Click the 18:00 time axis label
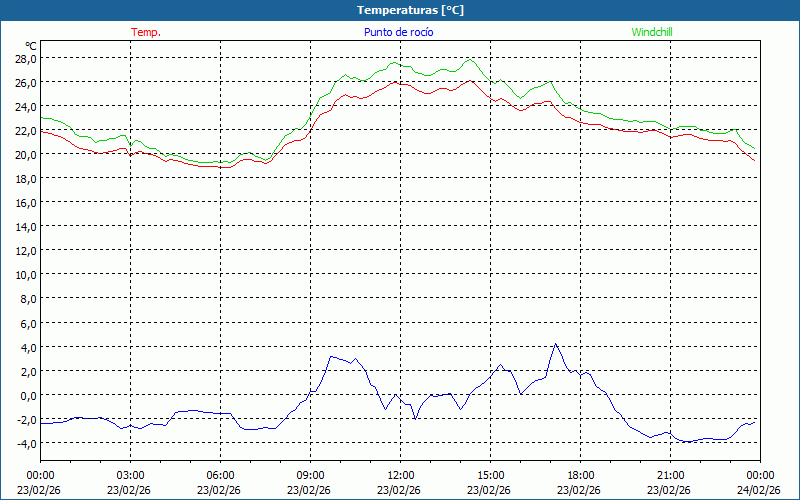This screenshot has height=500, width=800. tap(580, 475)
